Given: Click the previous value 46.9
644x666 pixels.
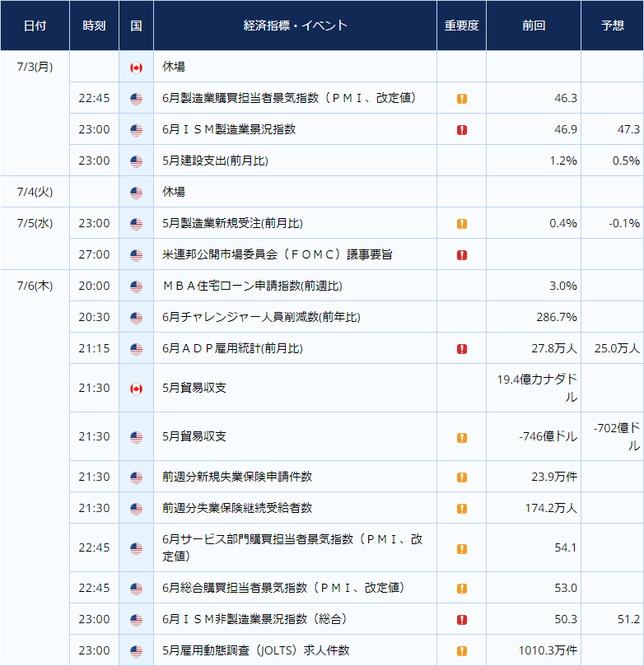Looking at the screenshot, I should point(566,129).
